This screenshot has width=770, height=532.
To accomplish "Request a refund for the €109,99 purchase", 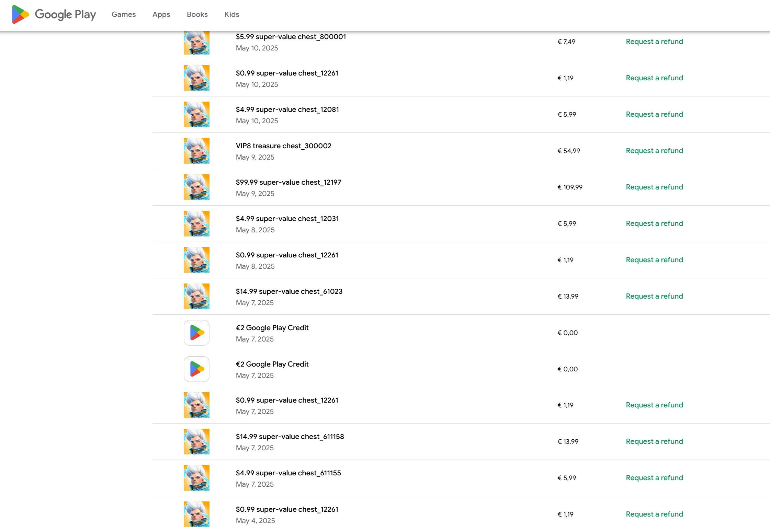I will click(654, 187).
